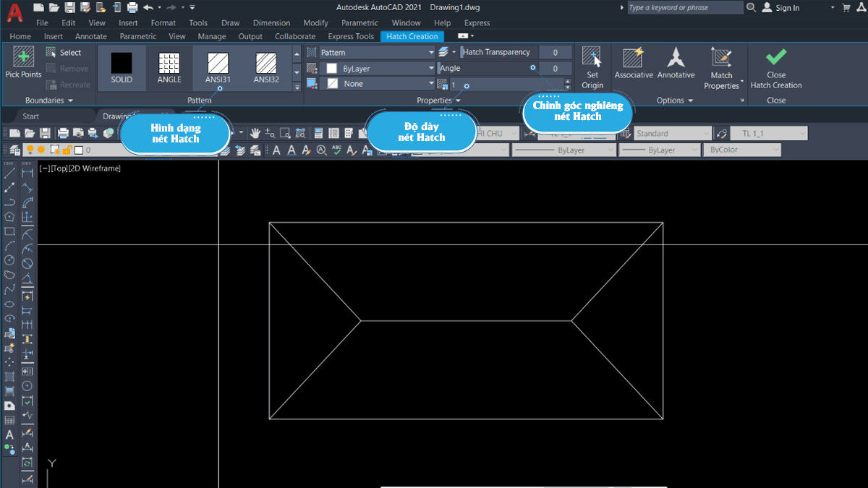Image resolution: width=868 pixels, height=488 pixels.
Task: Click the Undo arrow in Quick Access
Action: [148, 8]
